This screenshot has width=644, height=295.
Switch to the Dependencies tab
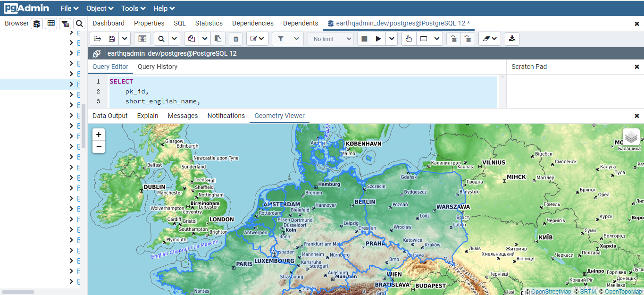(253, 23)
